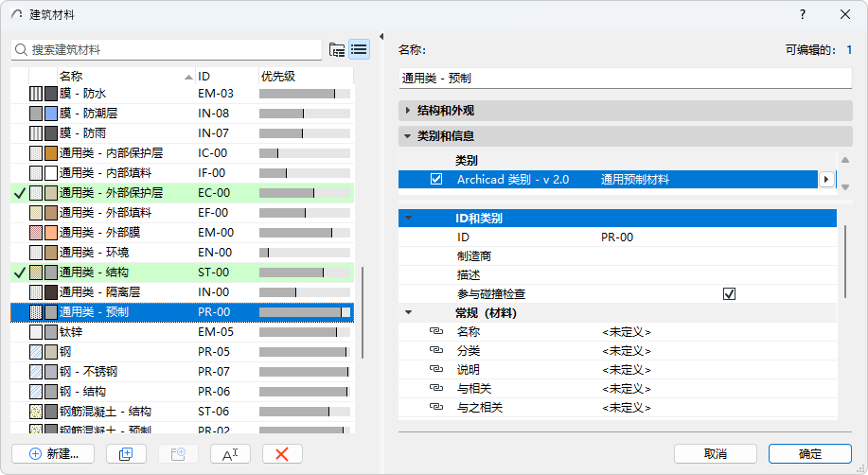Image resolution: width=868 pixels, height=475 pixels.
Task: Click ID value PR-00 in properties
Action: click(x=616, y=237)
